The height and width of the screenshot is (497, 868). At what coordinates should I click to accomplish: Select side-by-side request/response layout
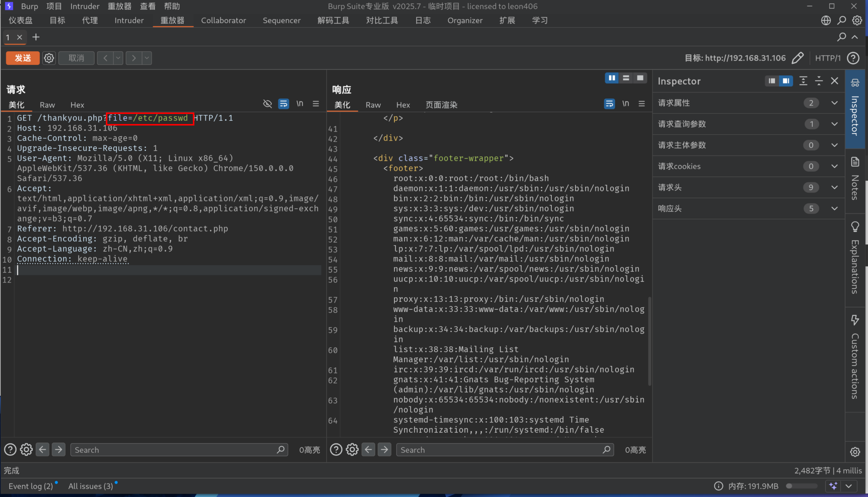(612, 78)
